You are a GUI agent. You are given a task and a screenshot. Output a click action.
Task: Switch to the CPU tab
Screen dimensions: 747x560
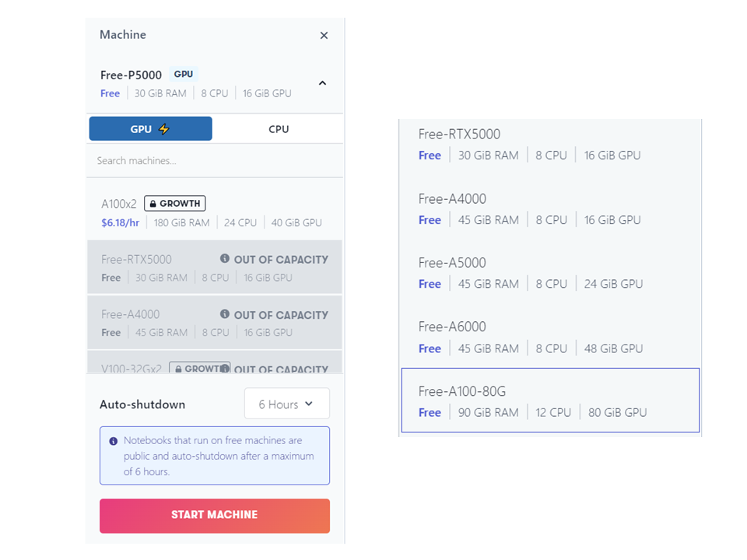[279, 129]
